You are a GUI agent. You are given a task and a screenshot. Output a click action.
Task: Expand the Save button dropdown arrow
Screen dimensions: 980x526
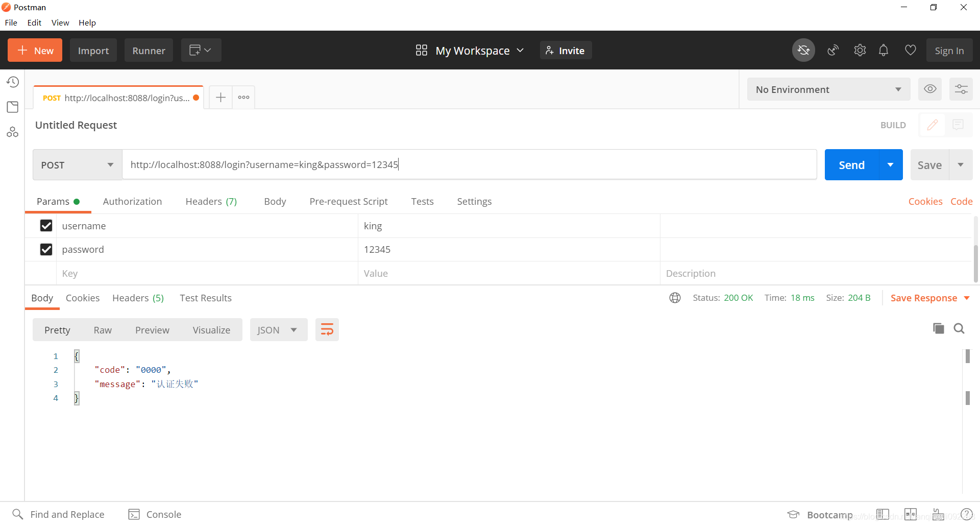(961, 164)
